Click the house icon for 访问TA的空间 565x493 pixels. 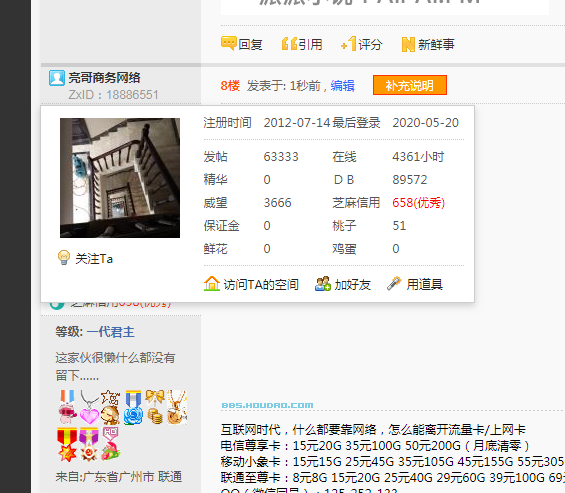coord(212,284)
